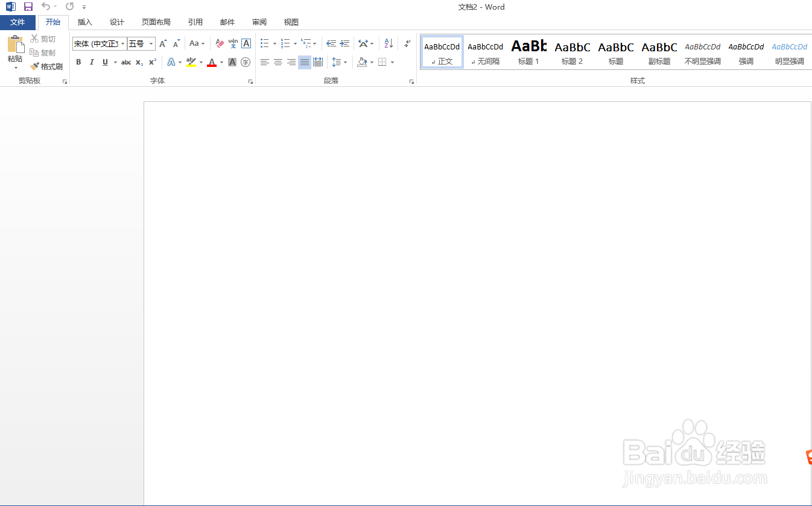Click the increase indent icon

pos(344,43)
